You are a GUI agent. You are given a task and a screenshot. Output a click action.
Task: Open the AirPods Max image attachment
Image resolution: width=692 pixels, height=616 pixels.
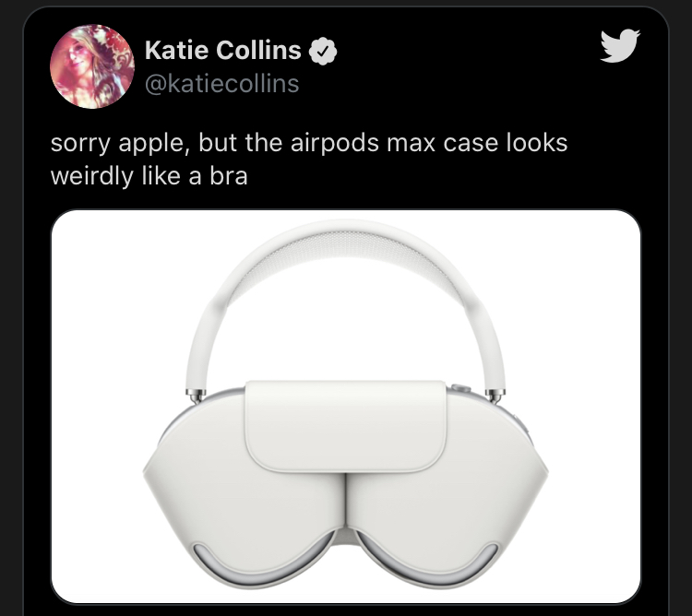point(346,406)
